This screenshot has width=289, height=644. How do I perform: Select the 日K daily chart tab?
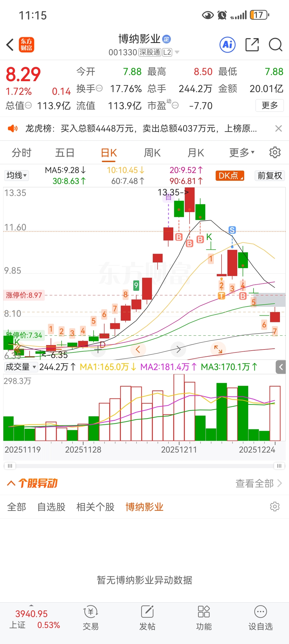[x=109, y=153]
